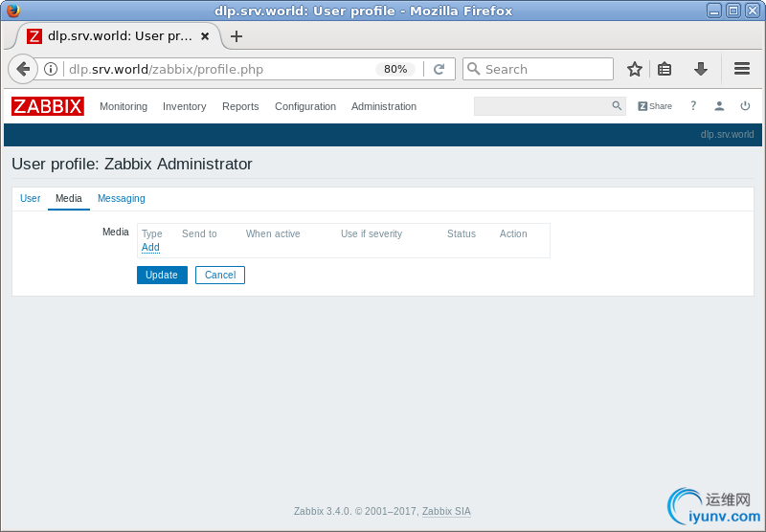
Task: Click the Zabbix search magnifier icon
Action: [617, 106]
